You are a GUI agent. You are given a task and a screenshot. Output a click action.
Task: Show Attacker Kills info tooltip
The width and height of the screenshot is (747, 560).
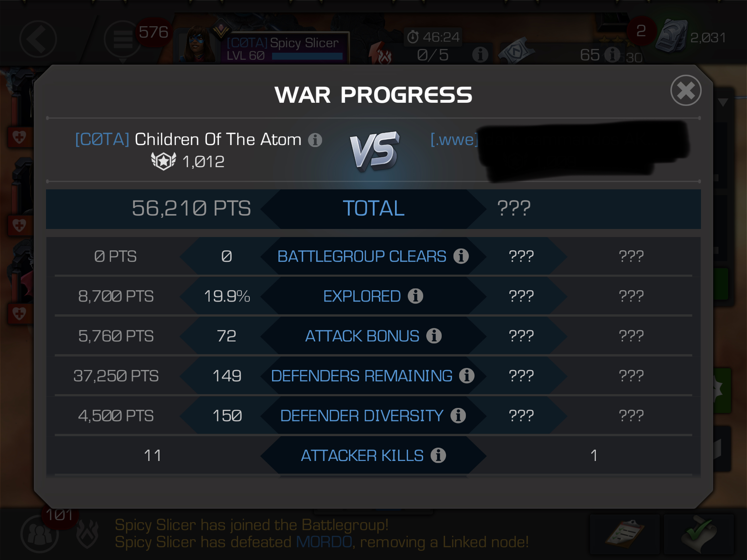tap(438, 455)
